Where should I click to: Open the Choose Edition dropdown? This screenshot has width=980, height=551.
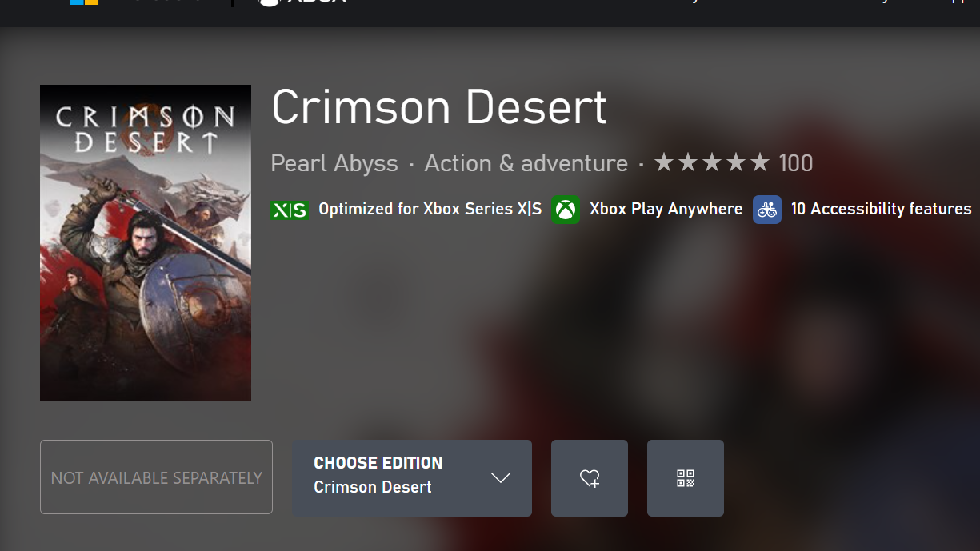(412, 478)
